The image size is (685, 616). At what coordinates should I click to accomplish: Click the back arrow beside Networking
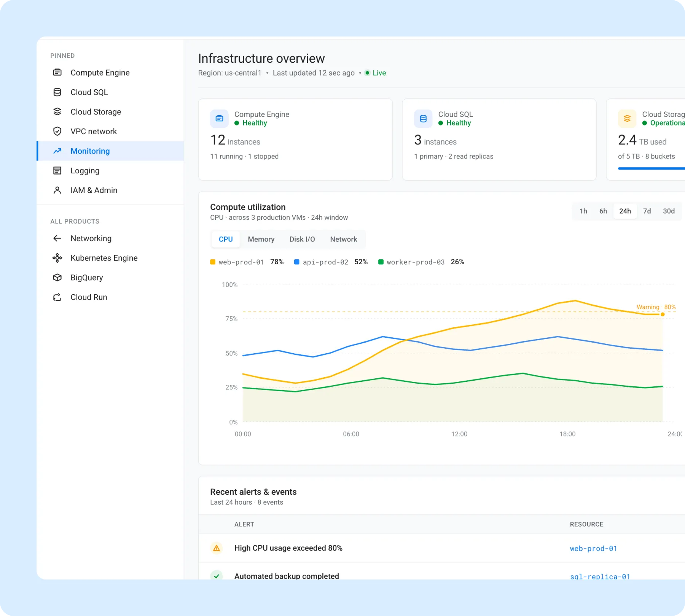[x=57, y=238]
